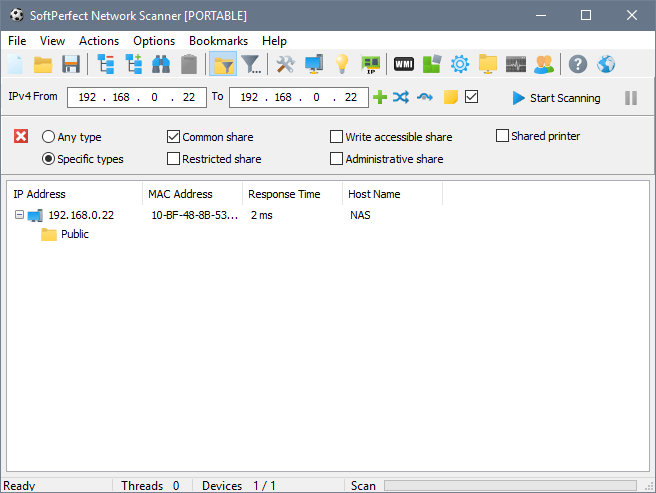Screen dimensions: 656x493
Task: Click the monitor network discovery icon
Action: pos(314,64)
